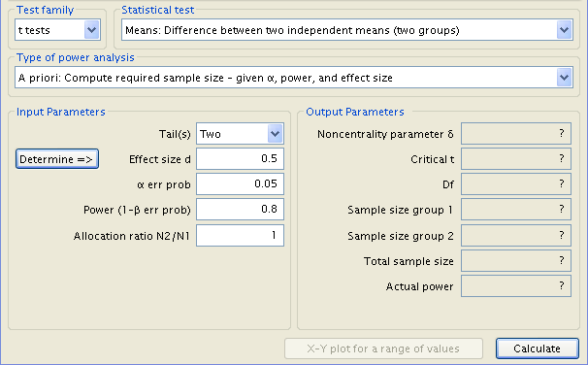Click the Output Parameters heading
This screenshot has width=588, height=365.
[355, 112]
